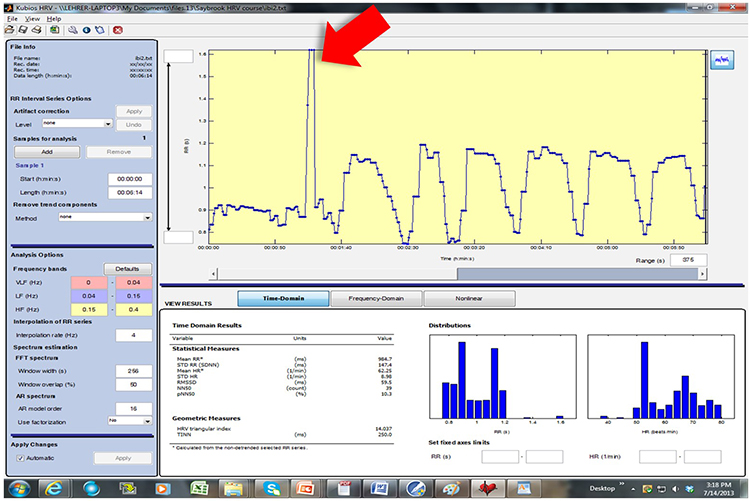Image resolution: width=750 pixels, height=501 pixels.
Task: Click the VLF lower limit pink field
Action: click(89, 282)
